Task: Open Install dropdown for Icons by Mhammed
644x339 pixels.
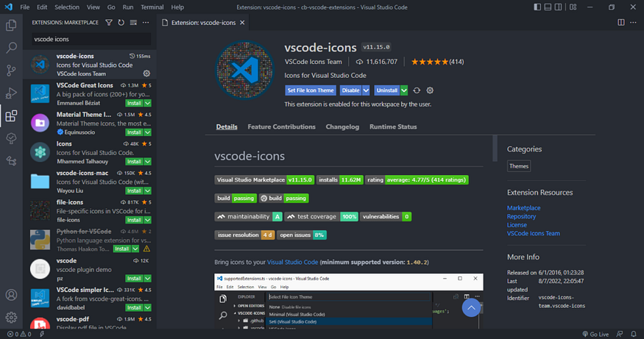Action: pos(147,161)
